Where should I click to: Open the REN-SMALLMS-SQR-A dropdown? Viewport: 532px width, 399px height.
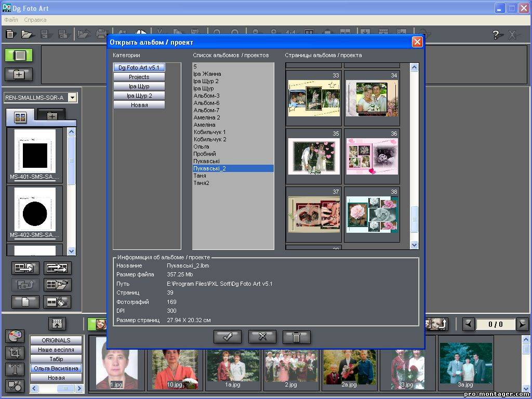pyautogui.click(x=72, y=98)
